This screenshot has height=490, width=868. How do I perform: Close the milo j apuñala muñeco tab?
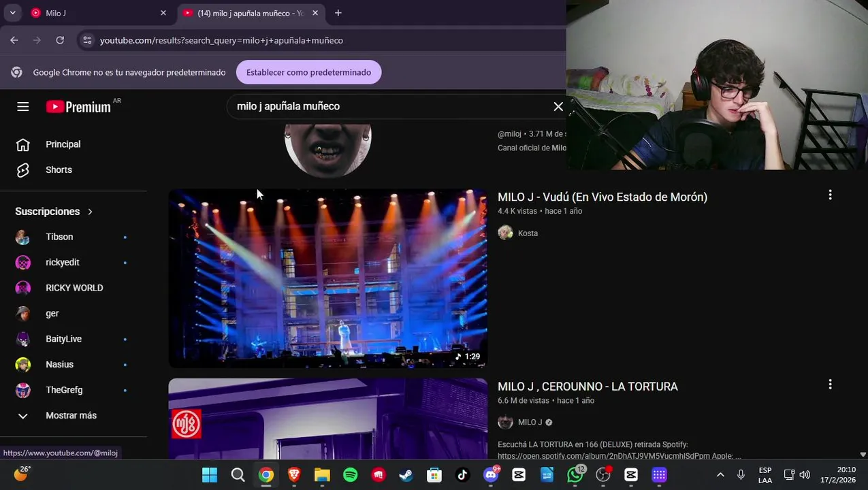(315, 13)
